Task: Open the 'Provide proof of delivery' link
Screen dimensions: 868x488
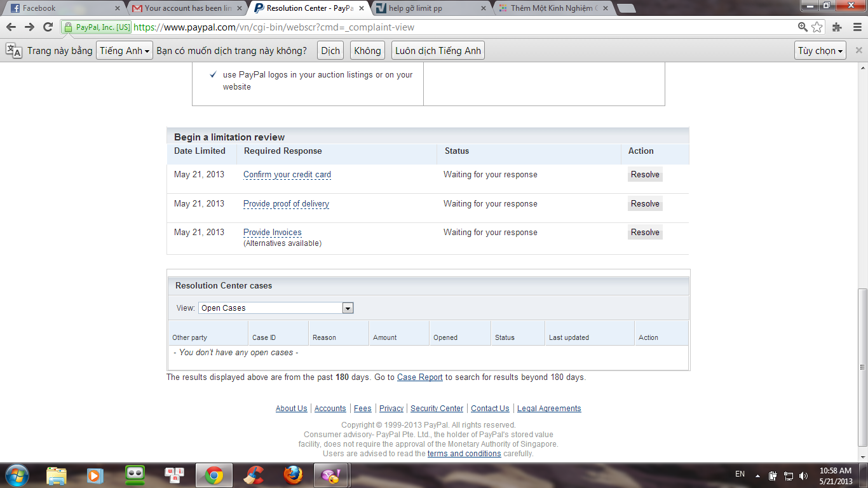Action: [286, 204]
